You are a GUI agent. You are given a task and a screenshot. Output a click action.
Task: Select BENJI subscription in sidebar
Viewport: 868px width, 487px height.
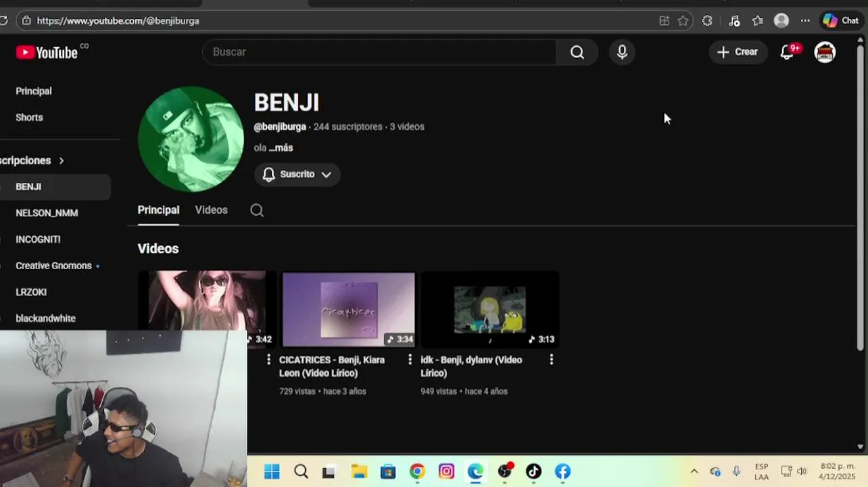[55, 187]
